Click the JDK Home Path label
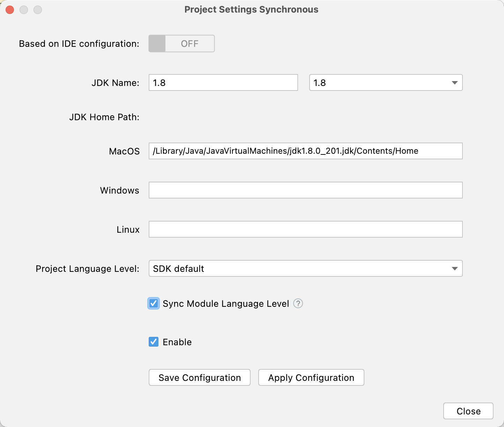 (x=104, y=117)
